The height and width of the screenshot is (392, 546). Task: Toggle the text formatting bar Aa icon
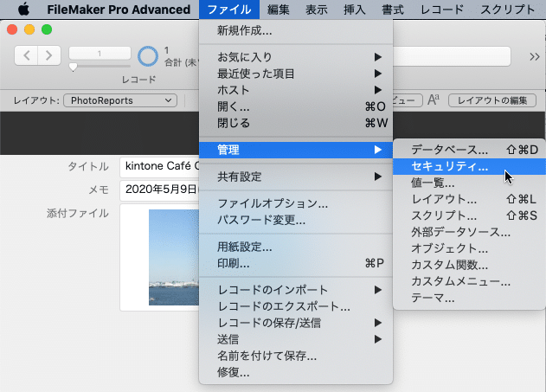click(434, 100)
